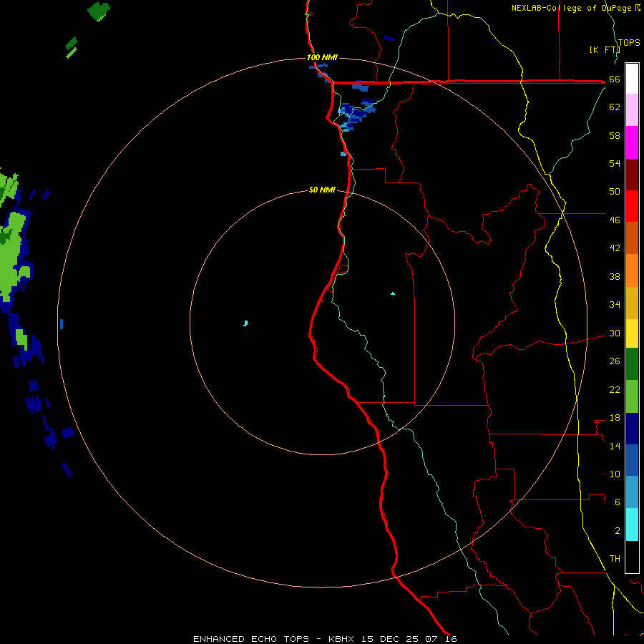Click the black threshold swatch beside TH
This screenshot has height=644, width=644.
point(632,557)
